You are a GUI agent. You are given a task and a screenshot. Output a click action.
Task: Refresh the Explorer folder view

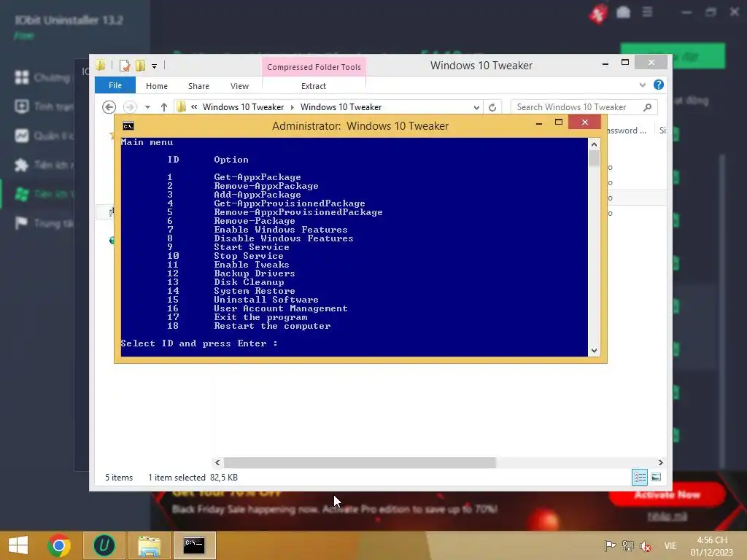492,107
